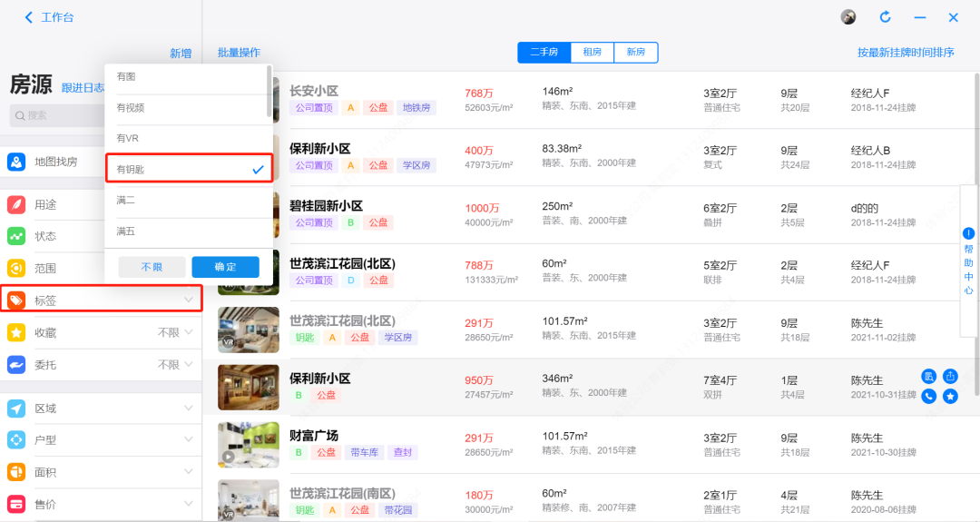Click the magnifier icon in search box
Viewport: 980px width, 522px height.
click(x=20, y=115)
